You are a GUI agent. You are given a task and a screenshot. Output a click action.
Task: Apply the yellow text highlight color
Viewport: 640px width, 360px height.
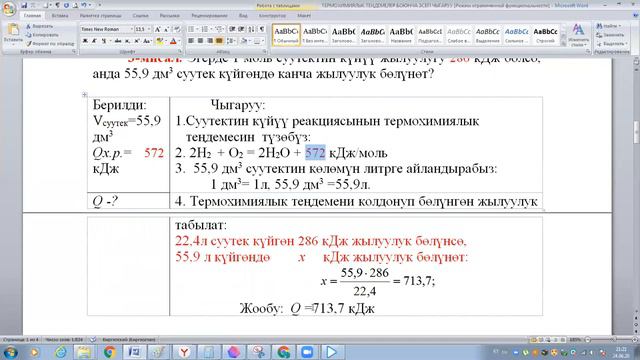coord(160,41)
